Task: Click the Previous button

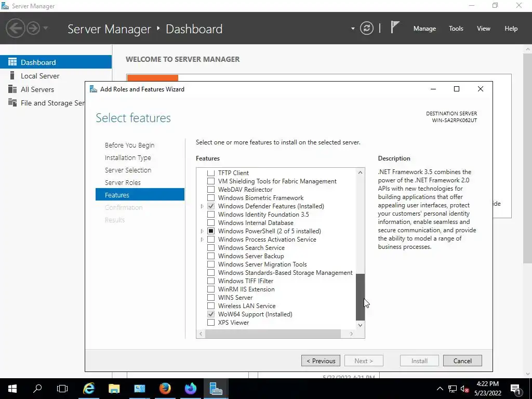Action: coord(321,361)
